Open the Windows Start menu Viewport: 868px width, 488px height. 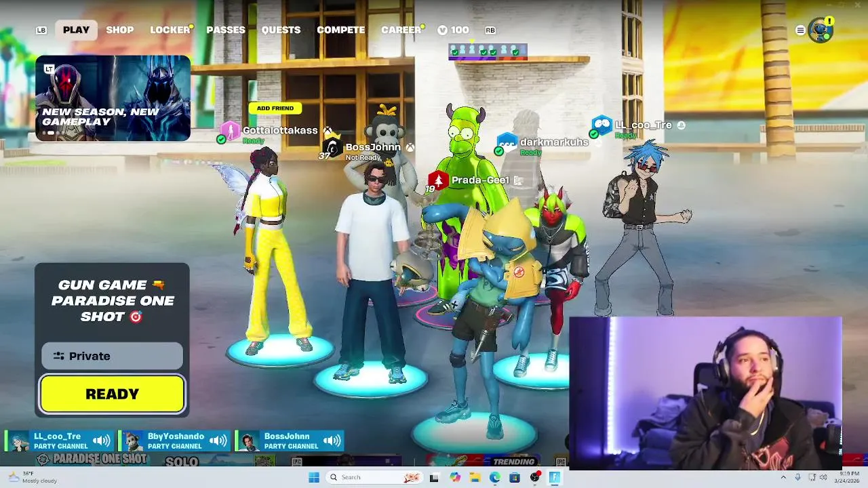[x=314, y=477]
